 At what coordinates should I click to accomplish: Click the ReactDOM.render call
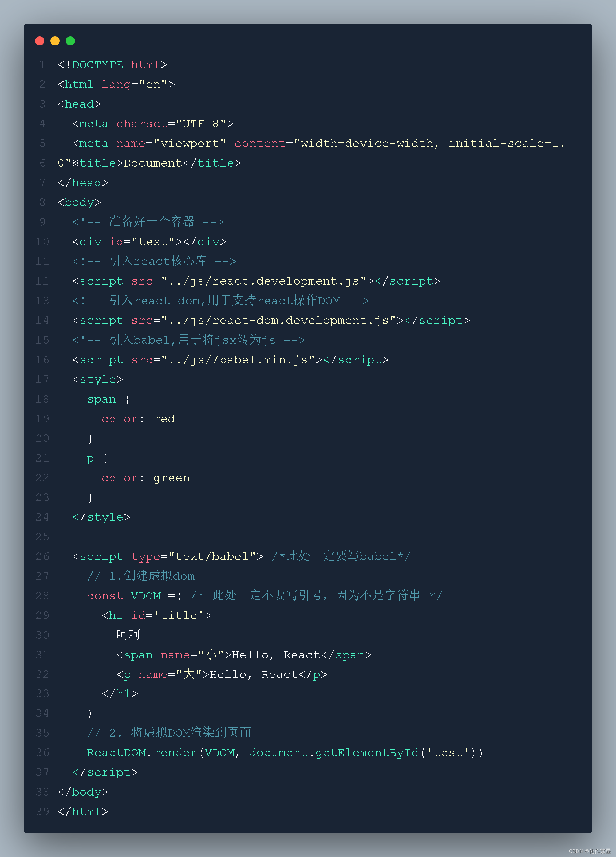coord(285,753)
